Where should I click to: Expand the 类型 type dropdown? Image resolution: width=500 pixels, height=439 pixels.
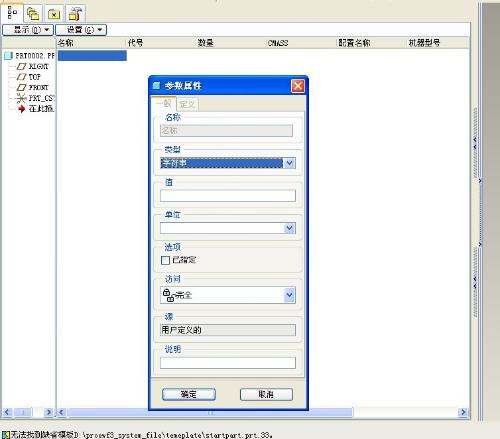(289, 163)
